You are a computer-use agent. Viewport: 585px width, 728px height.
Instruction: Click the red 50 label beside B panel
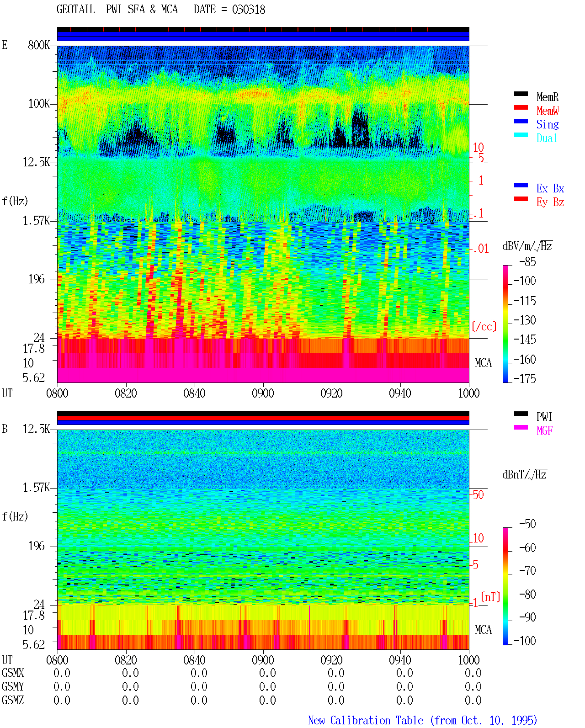tap(478, 495)
